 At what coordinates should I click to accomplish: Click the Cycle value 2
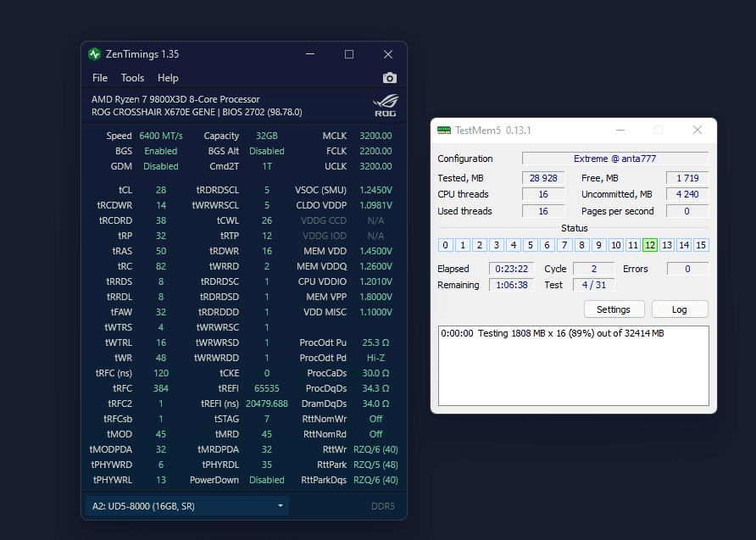[x=594, y=269]
